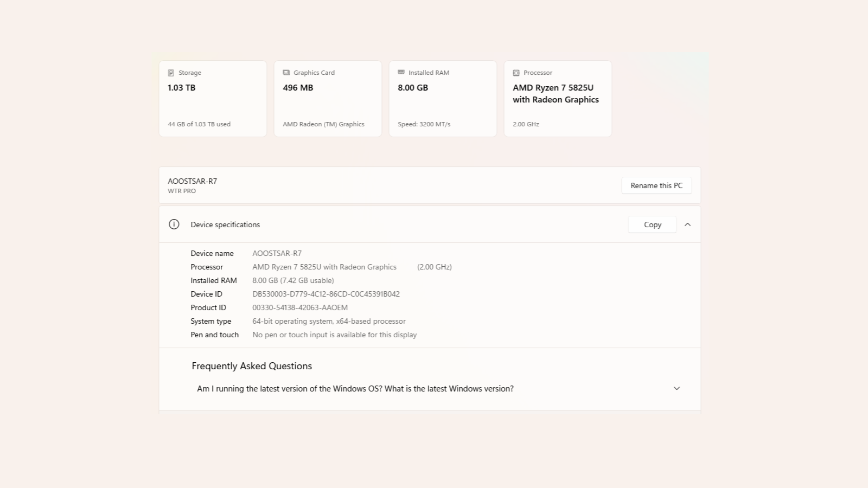The image size is (868, 488).
Task: Click the Device ID value string
Action: pyautogui.click(x=325, y=294)
